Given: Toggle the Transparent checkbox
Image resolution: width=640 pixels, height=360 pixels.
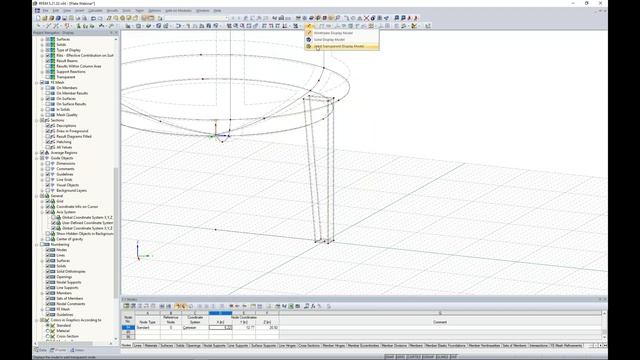Looking at the screenshot, I should coord(47,77).
